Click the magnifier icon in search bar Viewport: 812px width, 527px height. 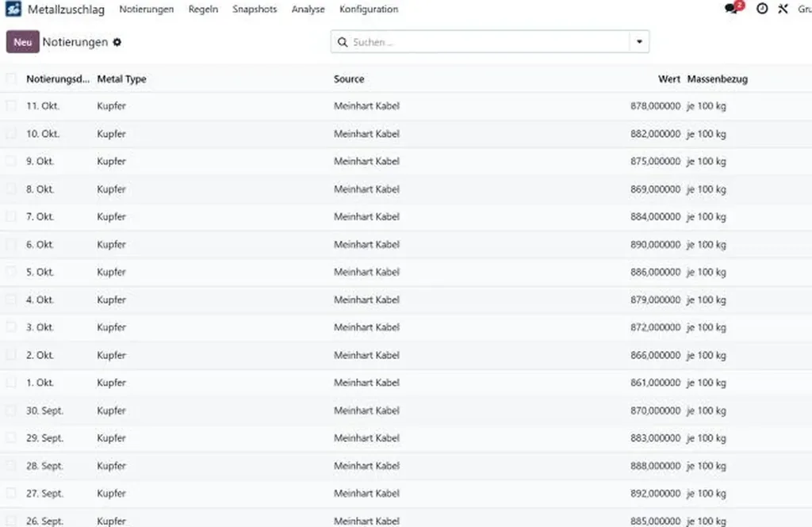point(343,42)
